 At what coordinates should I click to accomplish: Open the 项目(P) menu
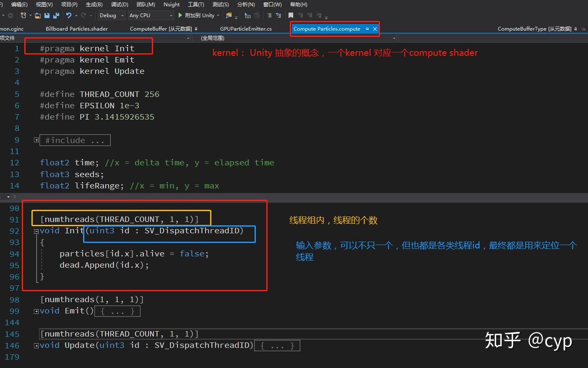(x=69, y=4)
